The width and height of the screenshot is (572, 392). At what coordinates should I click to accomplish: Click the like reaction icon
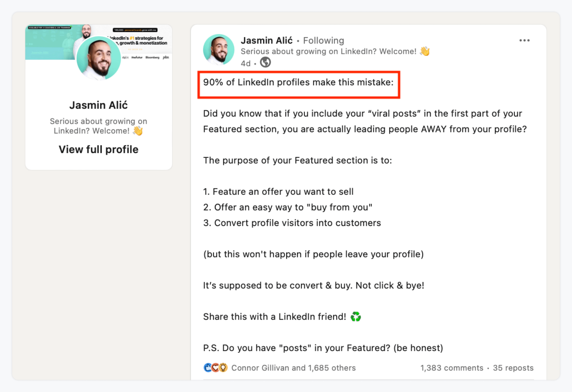[208, 368]
